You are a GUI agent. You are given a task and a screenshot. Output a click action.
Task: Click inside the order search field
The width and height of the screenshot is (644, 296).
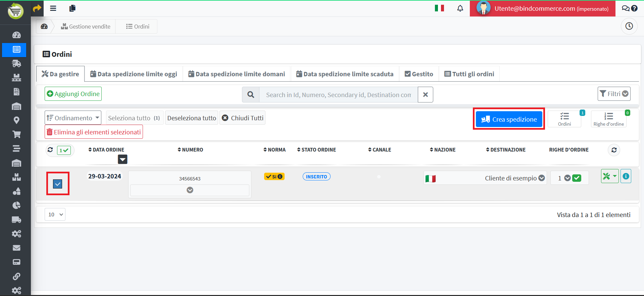(338, 95)
